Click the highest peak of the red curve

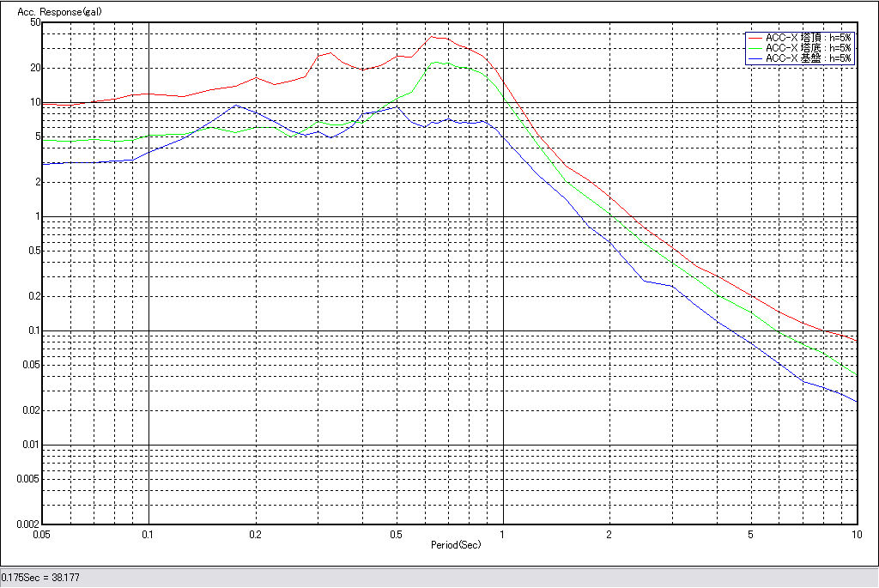pos(433,36)
